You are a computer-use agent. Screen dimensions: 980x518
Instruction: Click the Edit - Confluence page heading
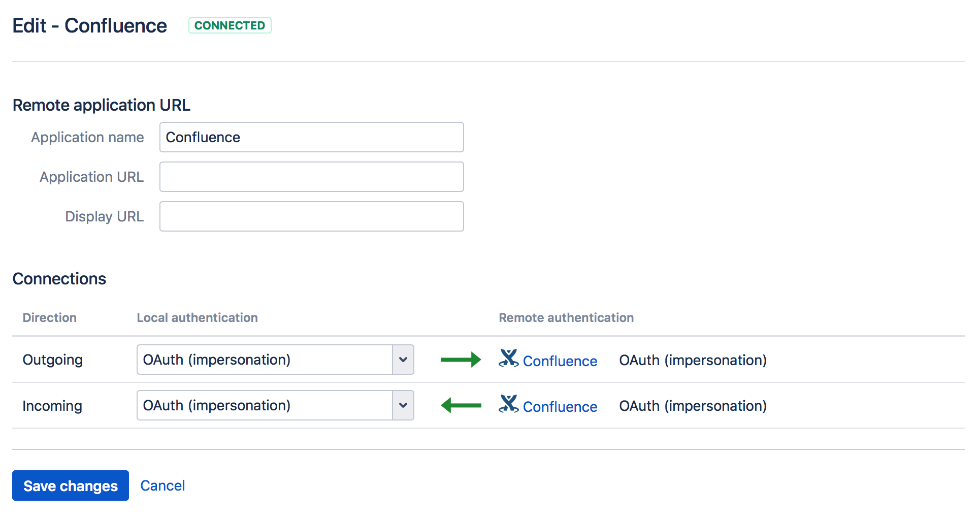(89, 25)
